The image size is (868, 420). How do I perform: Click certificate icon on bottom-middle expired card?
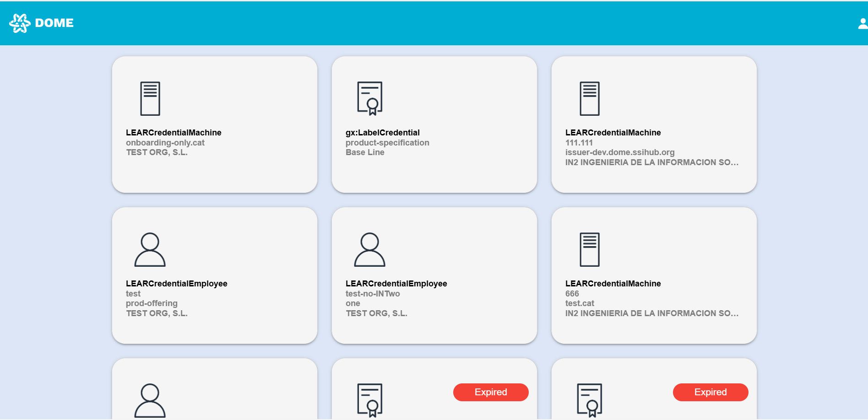(x=369, y=400)
